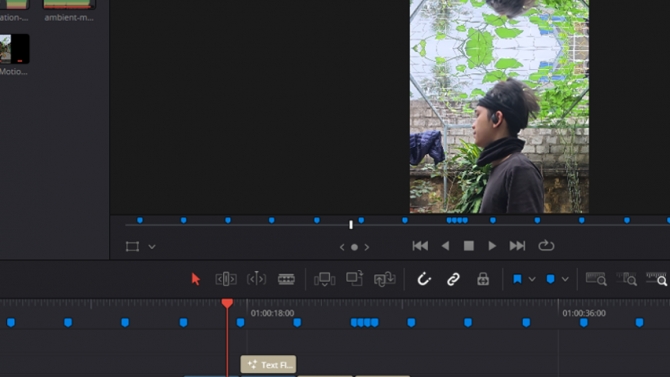Jump to next edit with right chevron
The image size is (670, 377).
[367, 247]
